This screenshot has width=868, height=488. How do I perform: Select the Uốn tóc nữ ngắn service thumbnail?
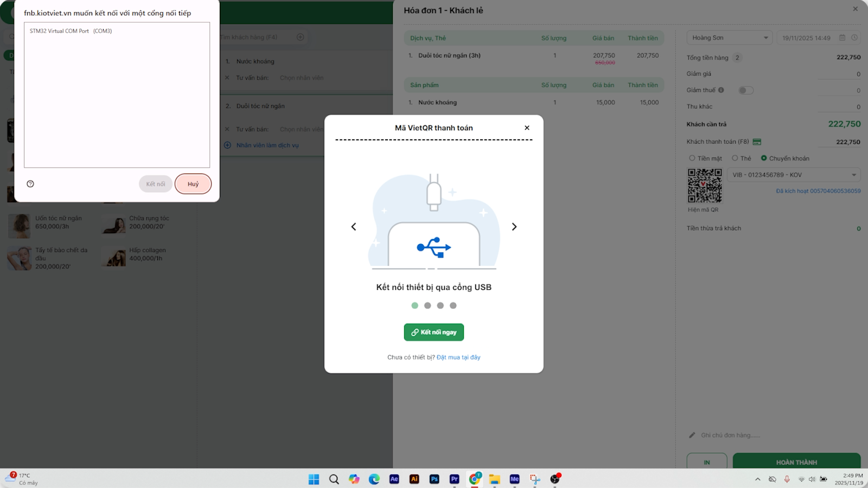[19, 226]
